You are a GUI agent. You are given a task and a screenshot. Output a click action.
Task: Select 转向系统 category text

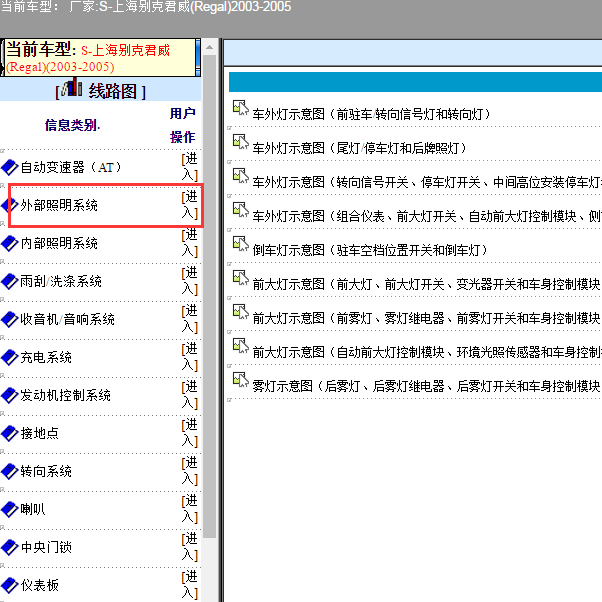point(46,471)
